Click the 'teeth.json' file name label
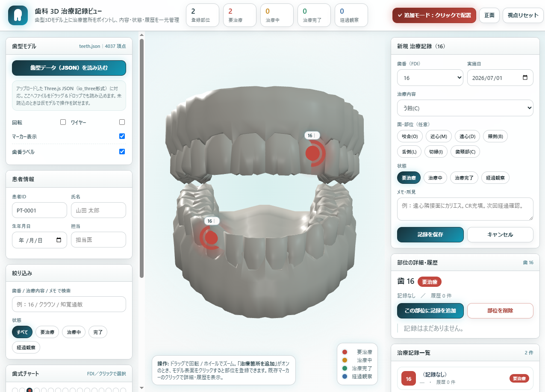The width and height of the screenshot is (545, 392). click(x=89, y=46)
